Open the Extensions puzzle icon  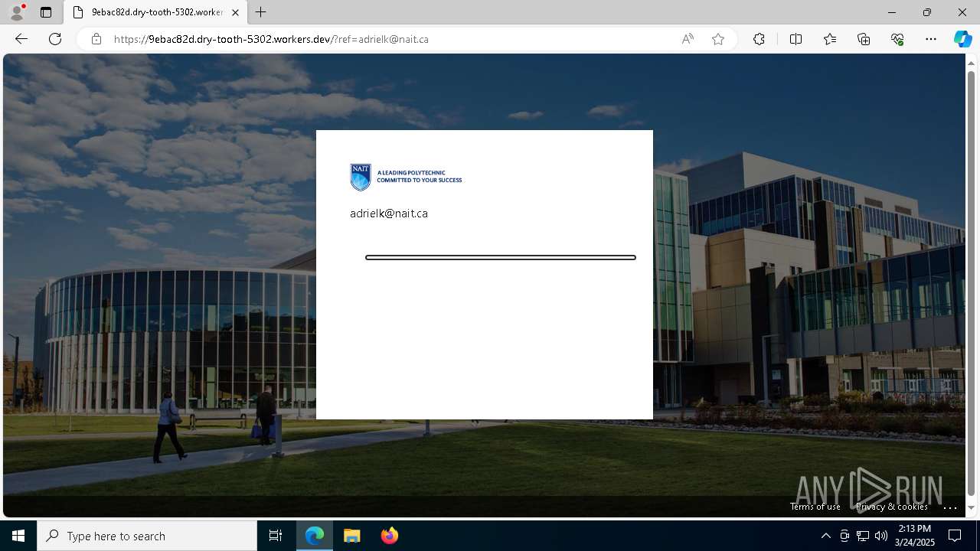759,39
